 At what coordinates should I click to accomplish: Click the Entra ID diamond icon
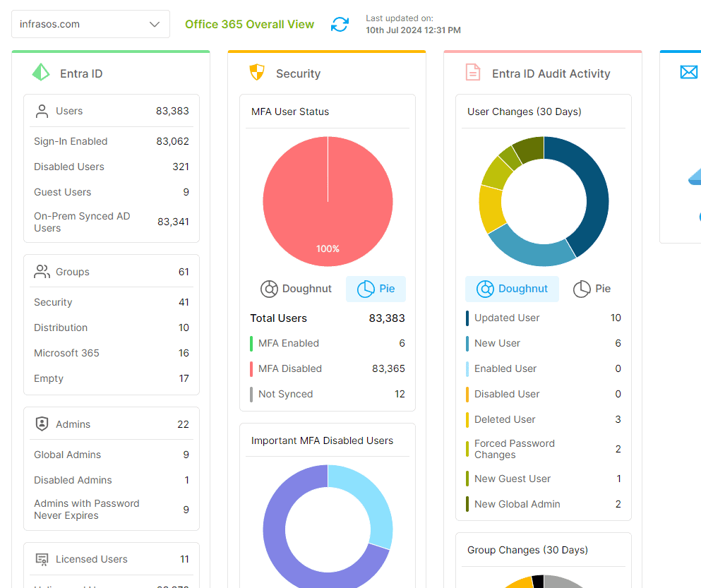coord(41,73)
